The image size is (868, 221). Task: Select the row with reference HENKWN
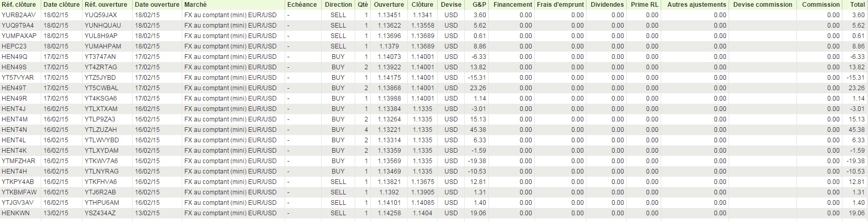point(16,213)
